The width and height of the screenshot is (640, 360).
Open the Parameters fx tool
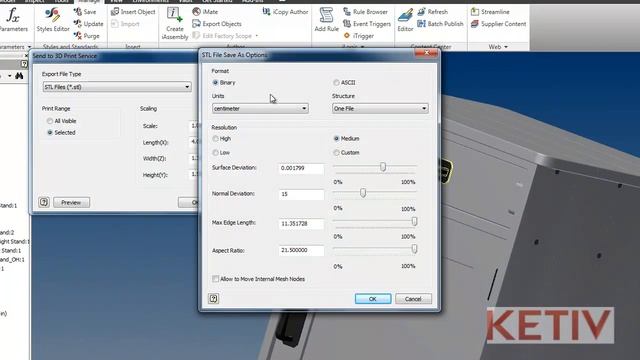(x=13, y=20)
